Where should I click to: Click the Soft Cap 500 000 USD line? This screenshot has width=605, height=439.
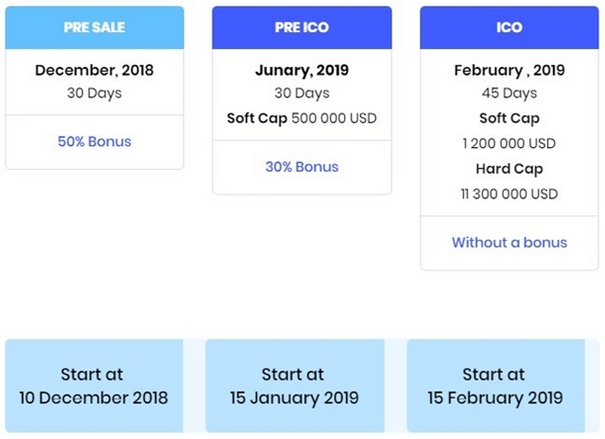[301, 117]
